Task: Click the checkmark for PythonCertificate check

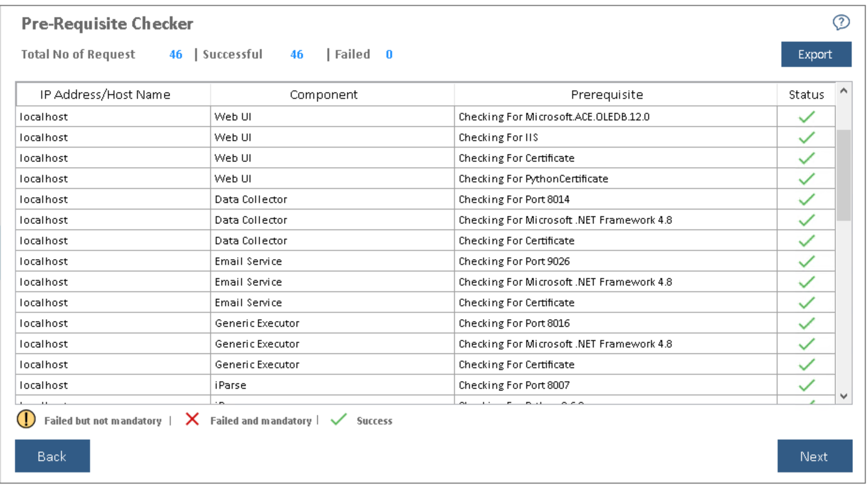Action: (x=807, y=178)
